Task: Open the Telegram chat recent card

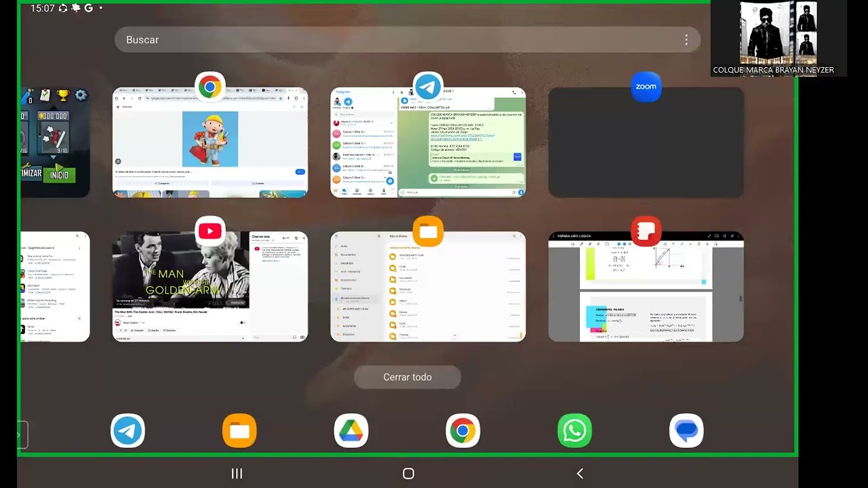Action: (x=428, y=142)
